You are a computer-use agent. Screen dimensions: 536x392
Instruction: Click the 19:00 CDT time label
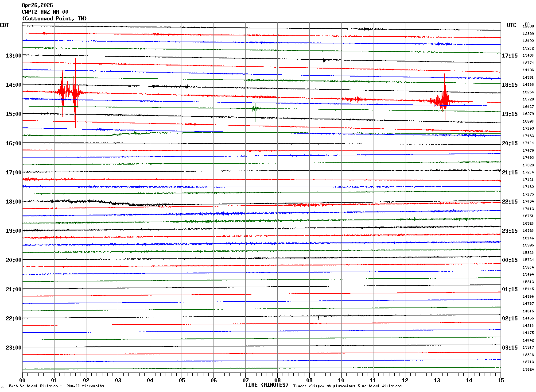click(13, 231)
